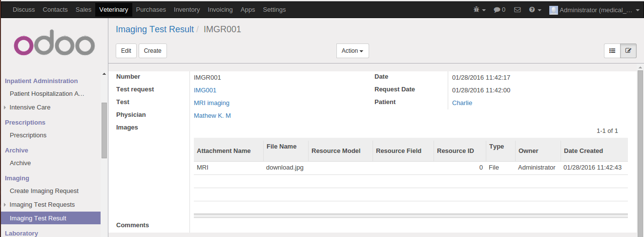Open the IMG001 test request link
Image resolution: width=644 pixels, height=237 pixels.
(205, 90)
